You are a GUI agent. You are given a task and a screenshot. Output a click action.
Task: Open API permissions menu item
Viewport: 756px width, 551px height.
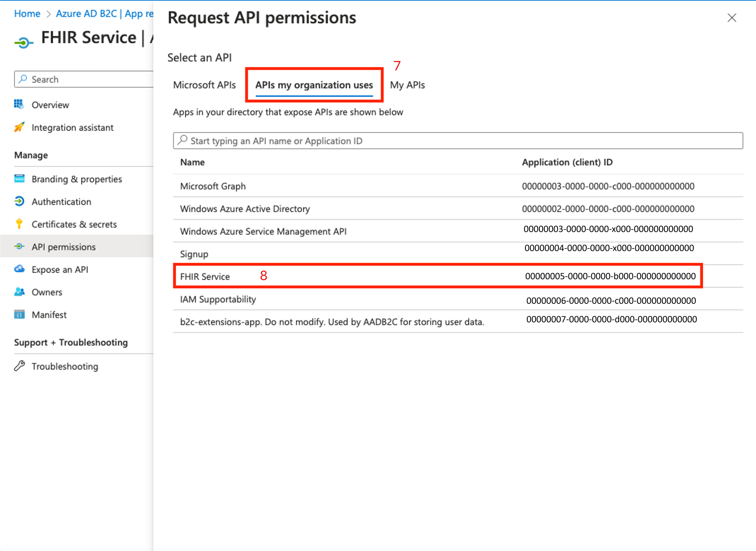coord(63,247)
